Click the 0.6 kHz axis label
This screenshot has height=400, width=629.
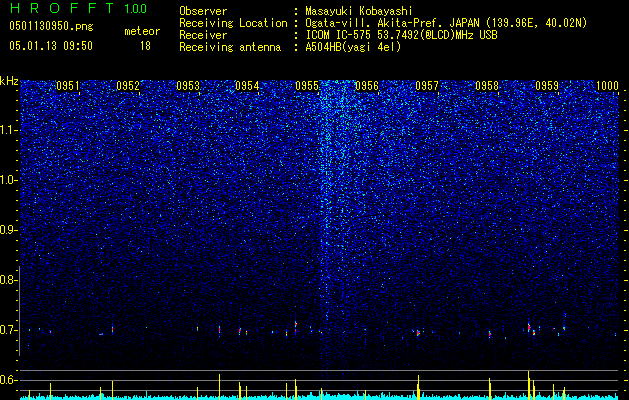(x=8, y=380)
